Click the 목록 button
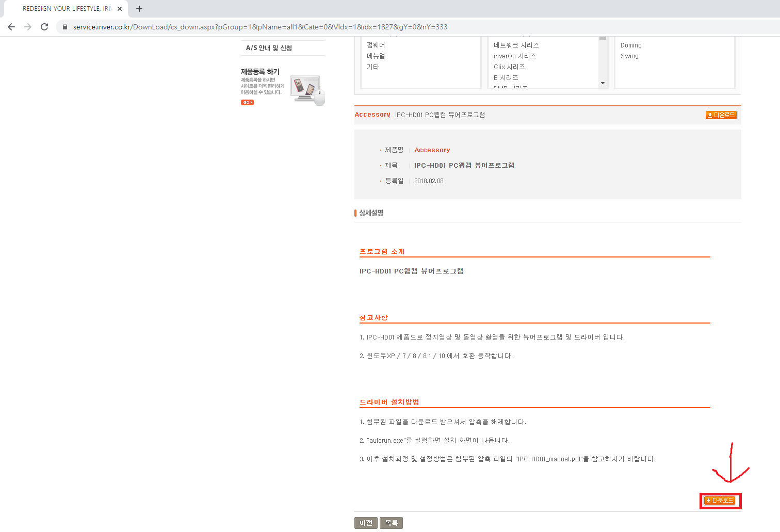The height and width of the screenshot is (532, 780). point(391,523)
